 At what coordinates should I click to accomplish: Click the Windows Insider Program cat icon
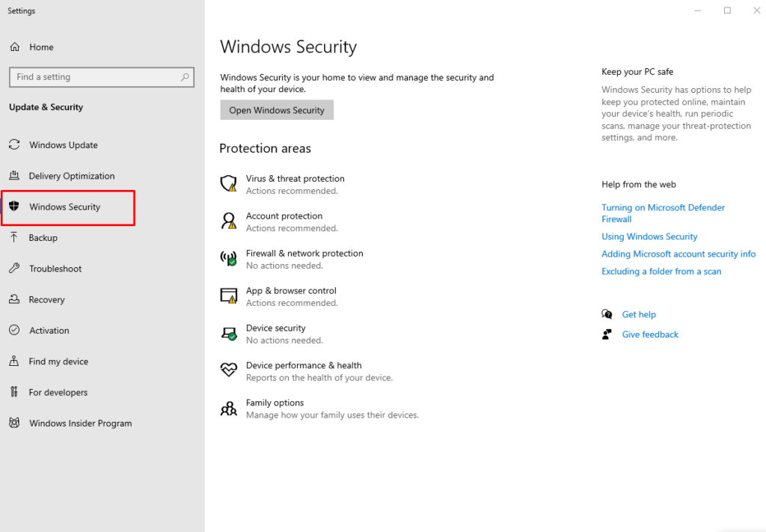click(14, 423)
